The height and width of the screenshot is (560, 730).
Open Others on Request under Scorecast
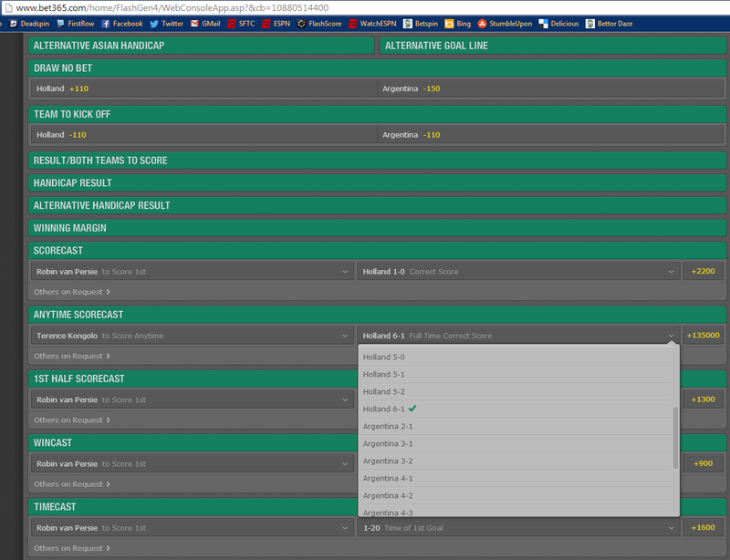(x=72, y=292)
